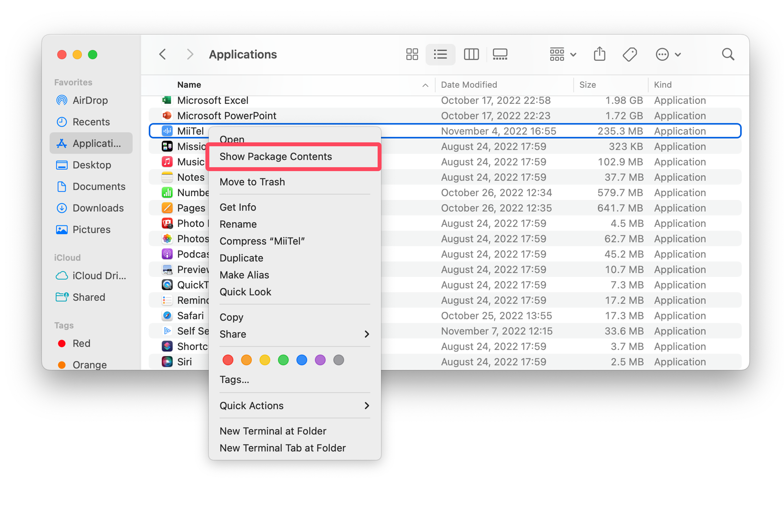Open the More actions ellipsis menu
The image size is (784, 532).
[668, 54]
